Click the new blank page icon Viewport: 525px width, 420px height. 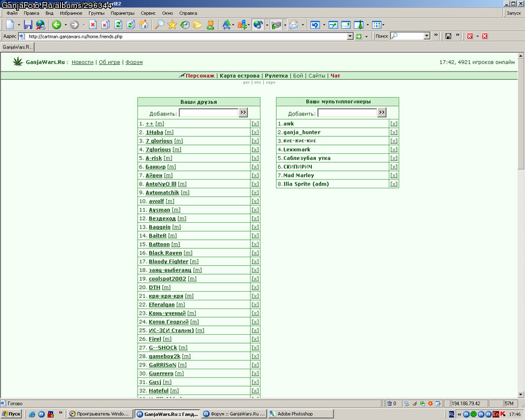coord(10,25)
